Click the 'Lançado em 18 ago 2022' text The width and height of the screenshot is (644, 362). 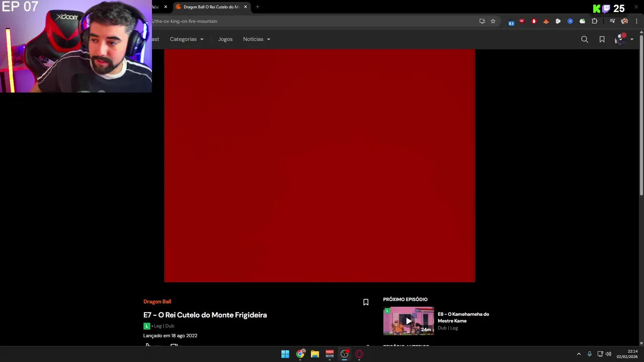[170, 335]
